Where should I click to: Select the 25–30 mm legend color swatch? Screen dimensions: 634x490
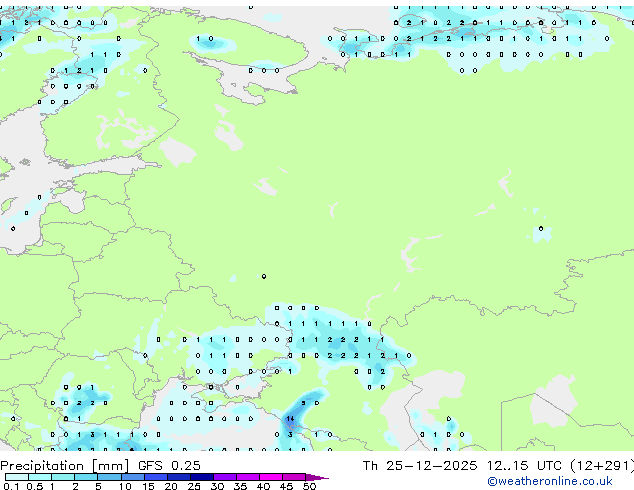(202, 477)
